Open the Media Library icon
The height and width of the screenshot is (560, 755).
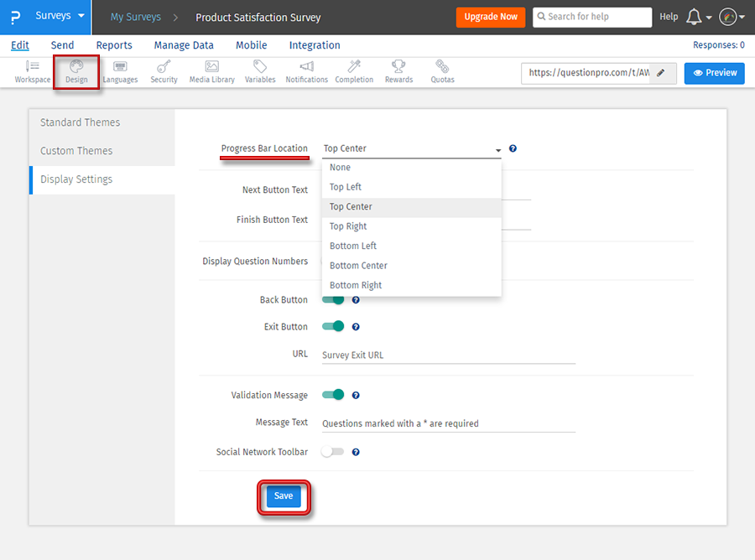pos(211,71)
